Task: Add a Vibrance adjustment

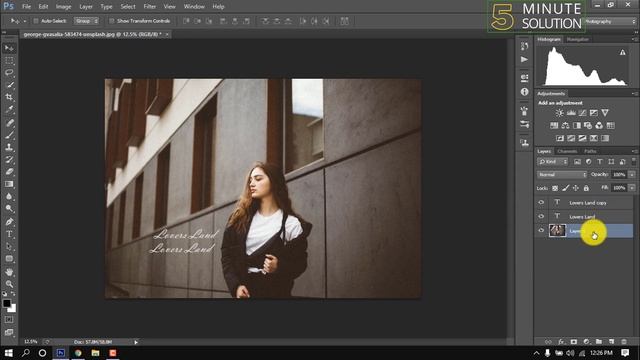Action: [x=605, y=113]
